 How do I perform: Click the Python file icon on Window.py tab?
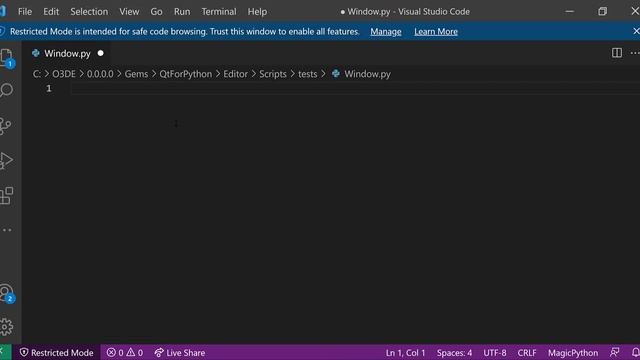coord(36,53)
